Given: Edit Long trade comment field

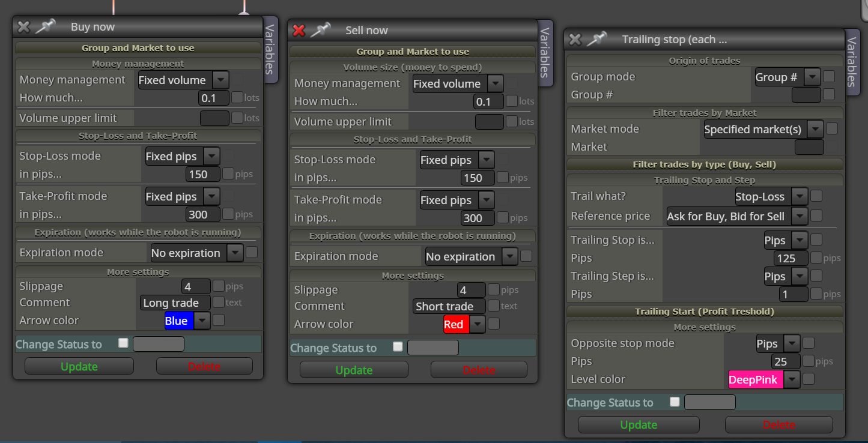Looking at the screenshot, I should (175, 303).
